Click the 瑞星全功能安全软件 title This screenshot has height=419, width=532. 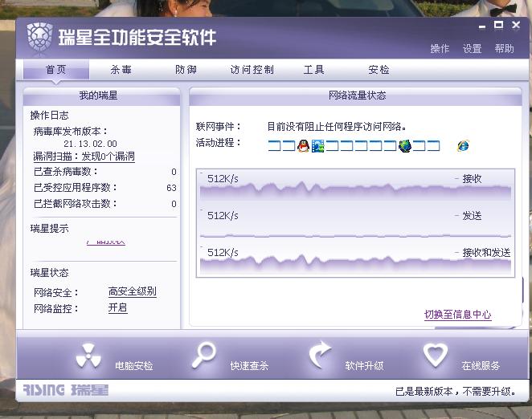[137, 37]
